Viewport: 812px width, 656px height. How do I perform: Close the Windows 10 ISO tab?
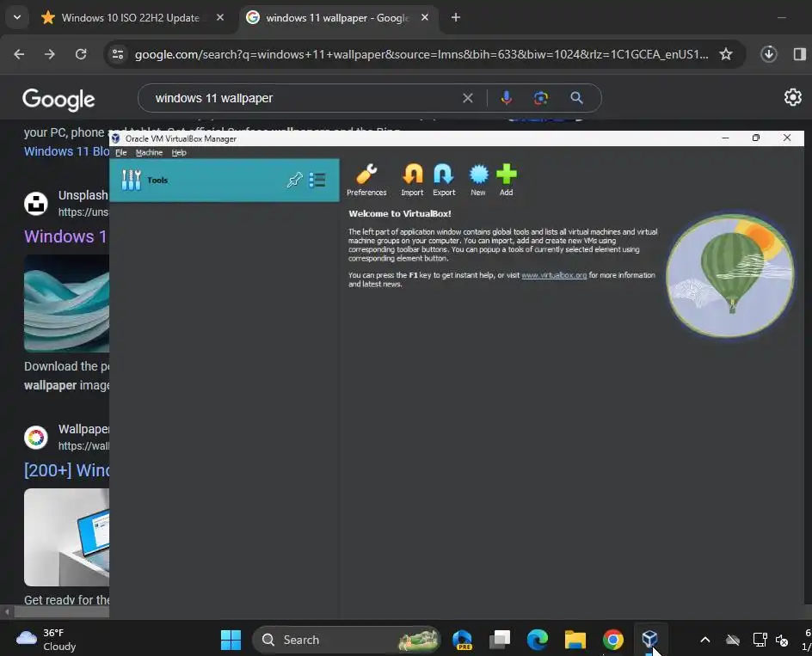click(x=220, y=17)
